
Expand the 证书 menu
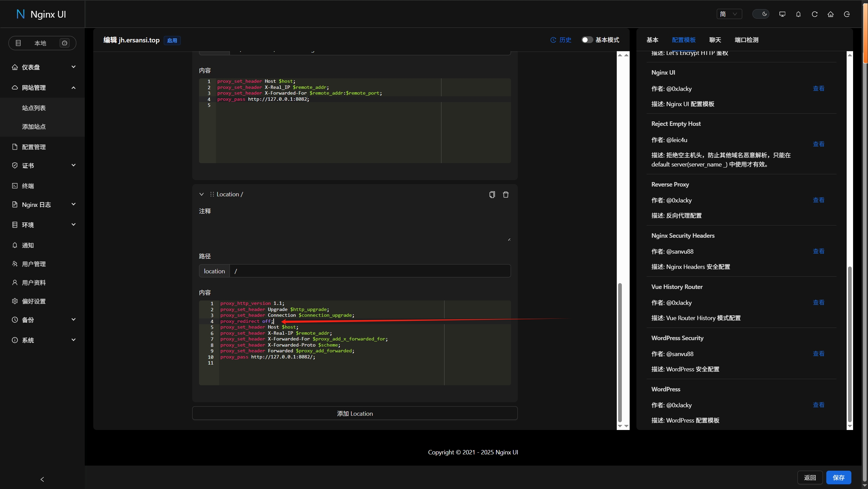(x=43, y=165)
